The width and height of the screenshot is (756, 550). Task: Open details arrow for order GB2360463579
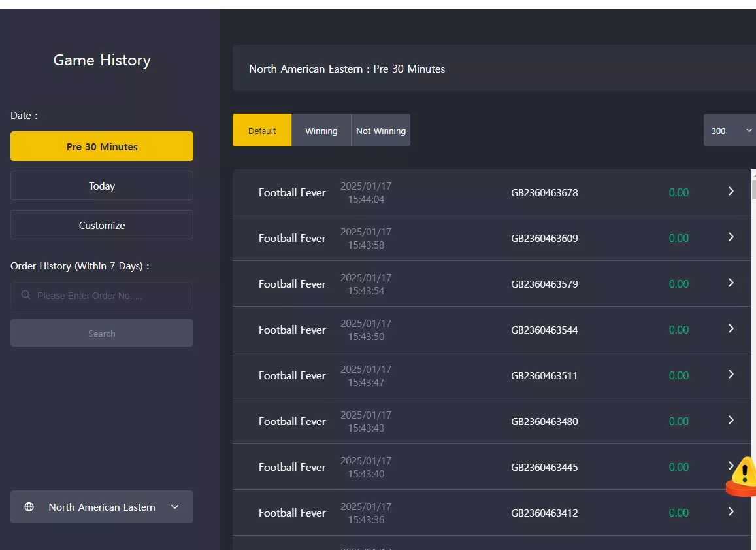pyautogui.click(x=731, y=283)
